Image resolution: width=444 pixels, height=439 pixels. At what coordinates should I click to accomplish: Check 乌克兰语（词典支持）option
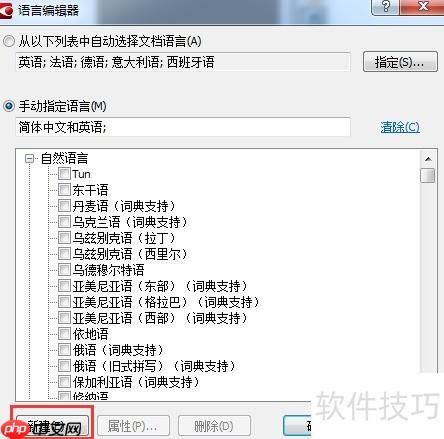coord(64,222)
